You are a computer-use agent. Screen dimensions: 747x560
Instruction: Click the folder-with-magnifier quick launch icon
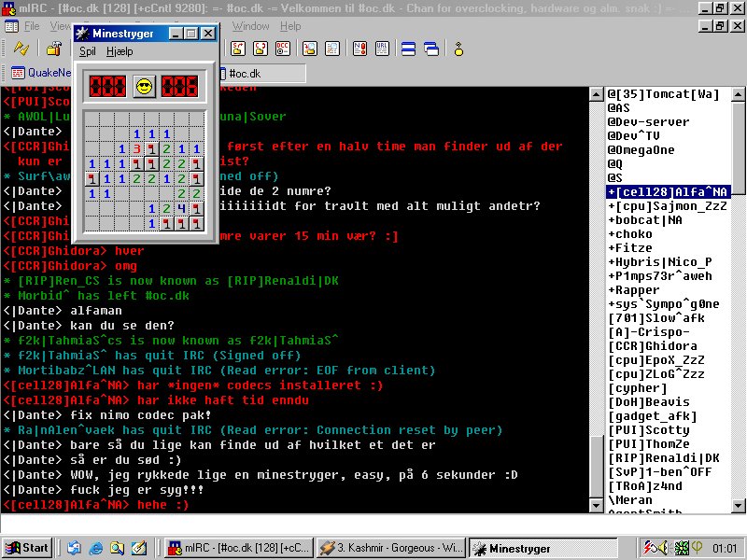pyautogui.click(x=118, y=548)
